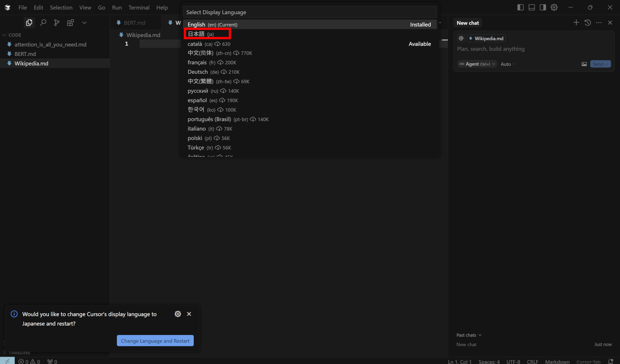The width and height of the screenshot is (620, 364).
Task: Open the Search view icon
Action: [x=43, y=23]
